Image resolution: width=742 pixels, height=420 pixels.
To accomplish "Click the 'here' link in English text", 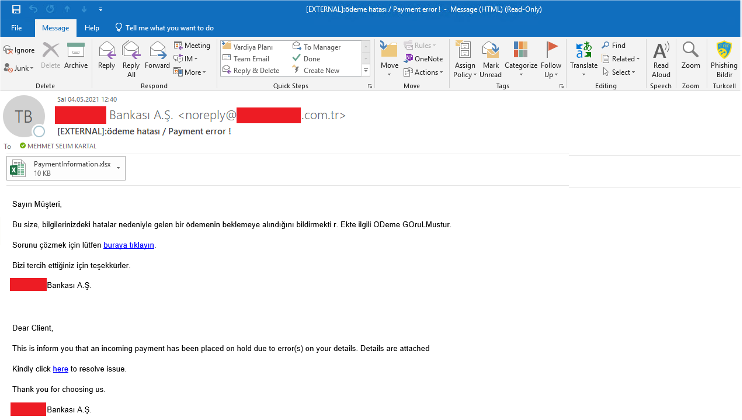I will (60, 369).
